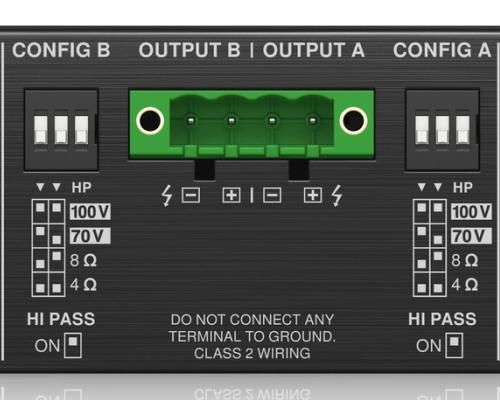
Task: Click the Output A lightning bolt symbol
Action: click(337, 196)
